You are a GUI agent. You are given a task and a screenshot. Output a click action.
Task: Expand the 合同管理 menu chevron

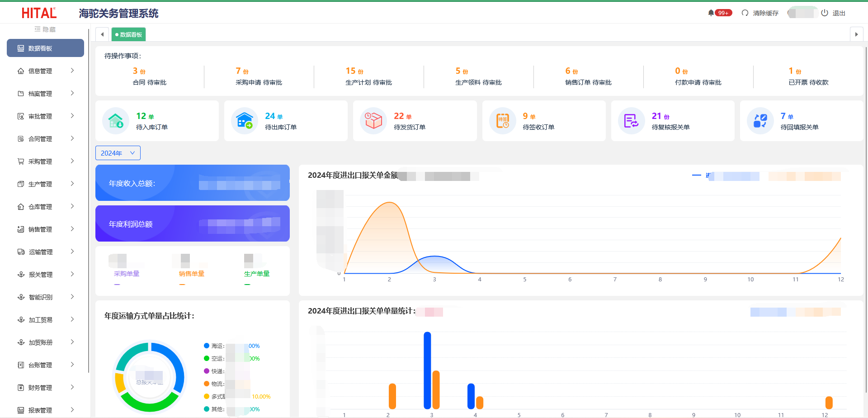click(x=72, y=138)
